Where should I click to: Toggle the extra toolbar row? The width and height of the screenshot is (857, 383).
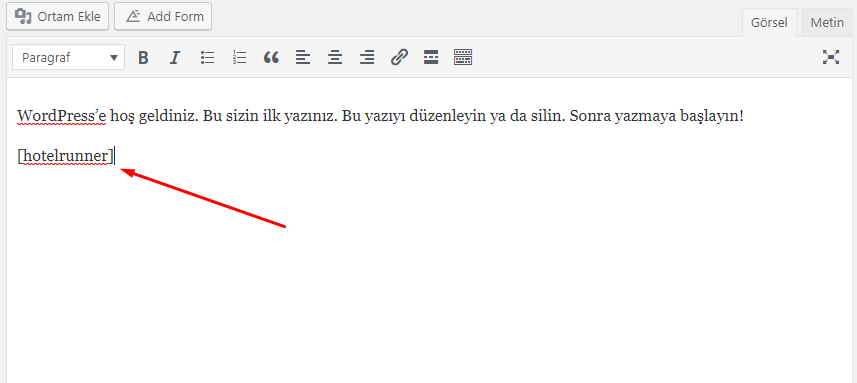(463, 57)
